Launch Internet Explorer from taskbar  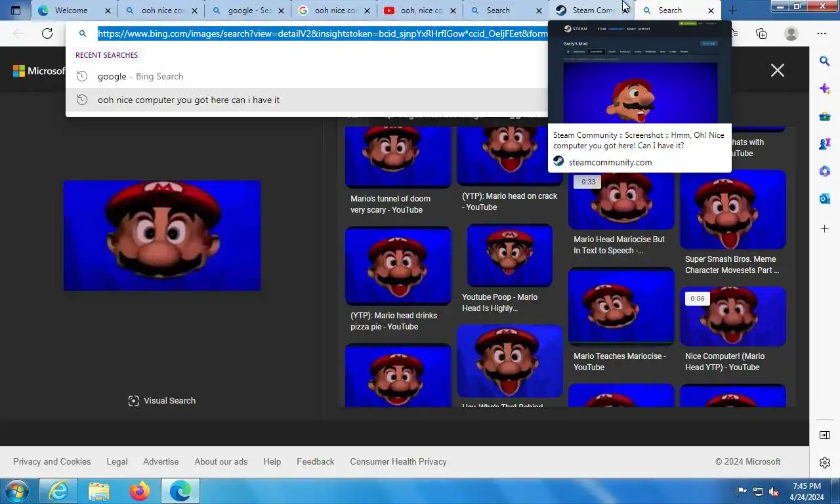(58, 491)
